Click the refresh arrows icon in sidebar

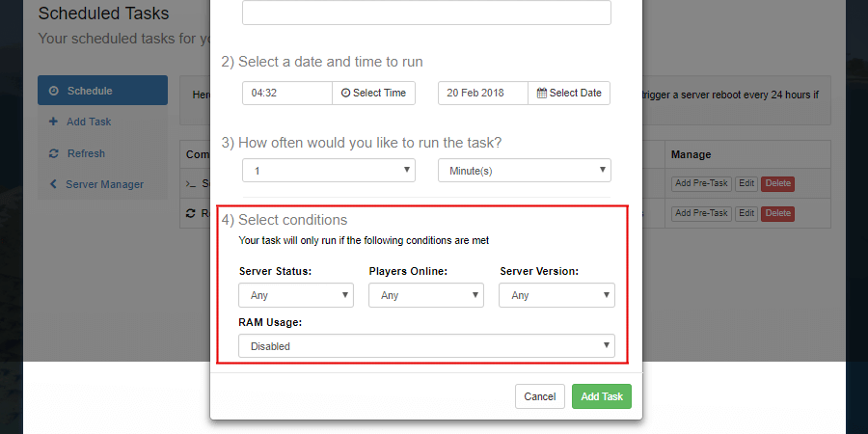(54, 153)
